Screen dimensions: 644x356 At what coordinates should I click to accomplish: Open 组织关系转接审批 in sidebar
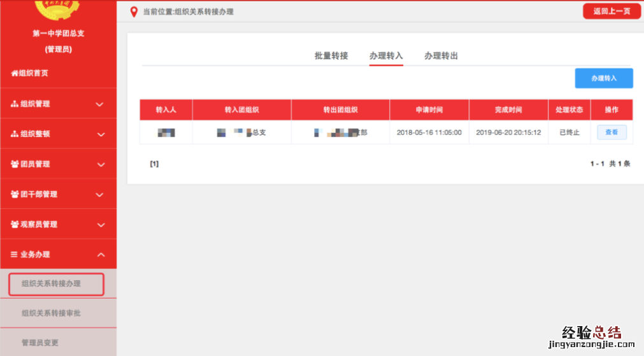(x=51, y=313)
